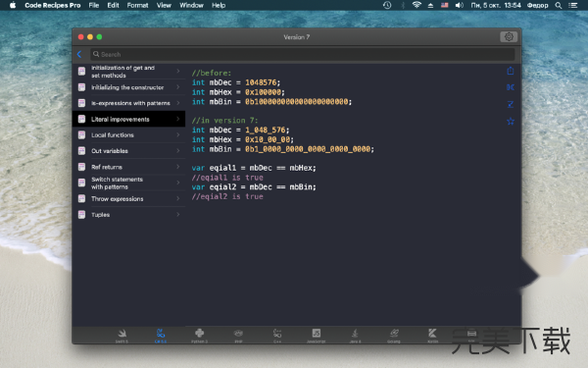Open the Code Recipes Pro application menu

click(53, 5)
